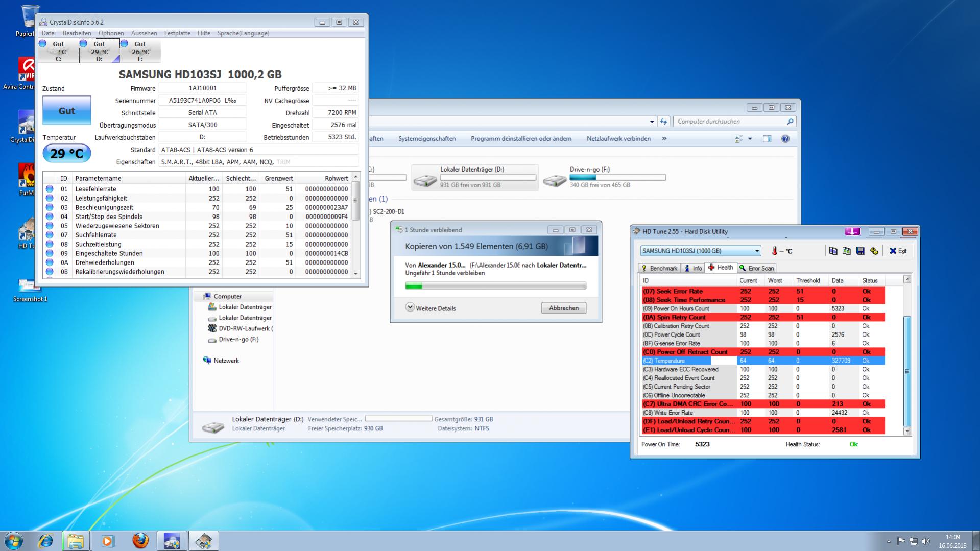This screenshot has height=551, width=980.
Task: Click the Gut health status button
Action: [x=67, y=111]
